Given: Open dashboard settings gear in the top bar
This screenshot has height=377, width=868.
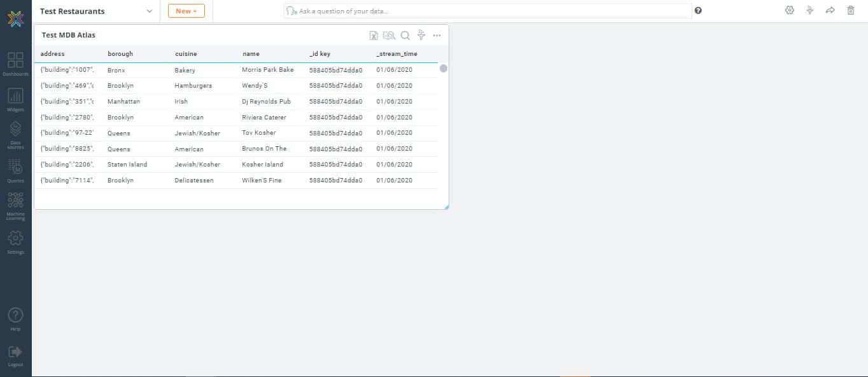Looking at the screenshot, I should point(790,10).
